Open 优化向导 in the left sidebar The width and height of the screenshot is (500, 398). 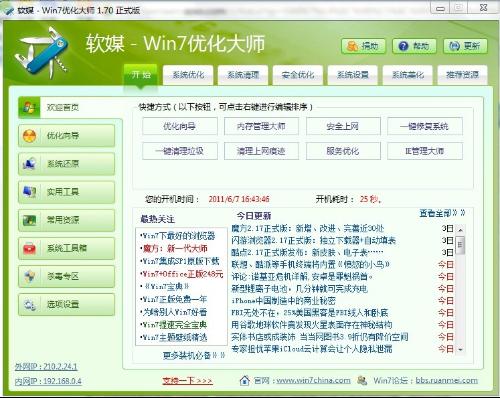tap(66, 135)
